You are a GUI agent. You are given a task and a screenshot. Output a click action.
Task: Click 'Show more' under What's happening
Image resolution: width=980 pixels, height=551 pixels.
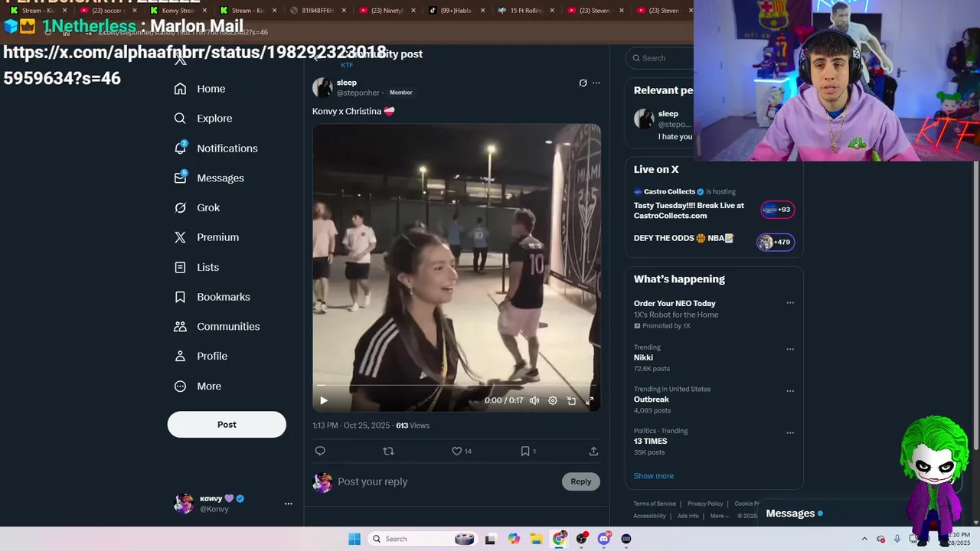point(653,476)
